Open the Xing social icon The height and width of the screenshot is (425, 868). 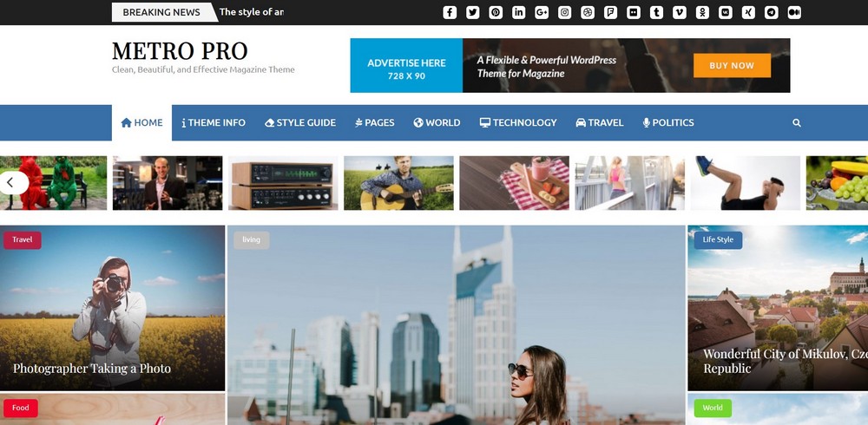(748, 12)
